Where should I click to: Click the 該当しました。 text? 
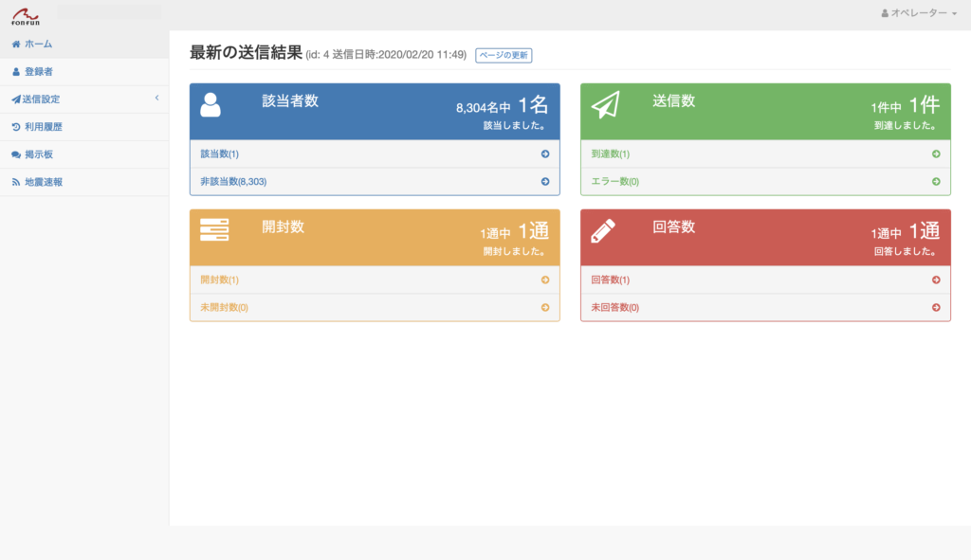click(x=515, y=126)
